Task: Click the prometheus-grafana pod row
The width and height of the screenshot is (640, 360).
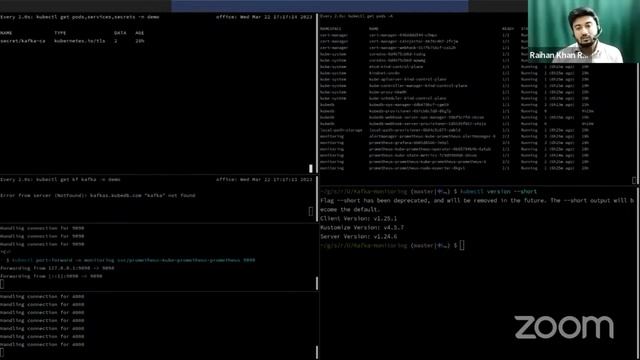Action: [x=454, y=143]
